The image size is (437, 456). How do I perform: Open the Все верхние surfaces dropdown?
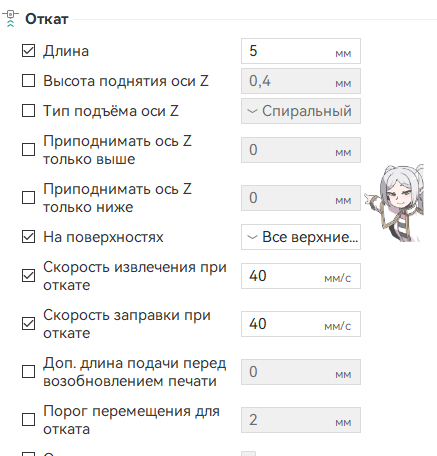301,237
